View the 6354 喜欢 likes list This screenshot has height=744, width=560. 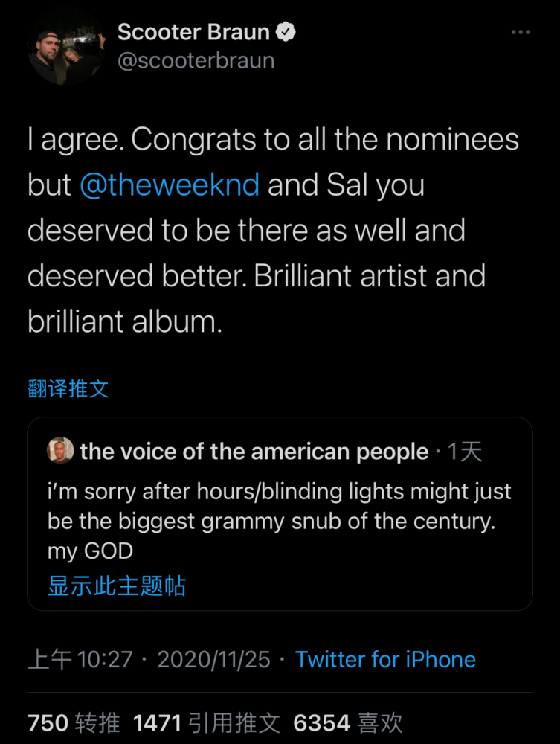pyautogui.click(x=347, y=723)
